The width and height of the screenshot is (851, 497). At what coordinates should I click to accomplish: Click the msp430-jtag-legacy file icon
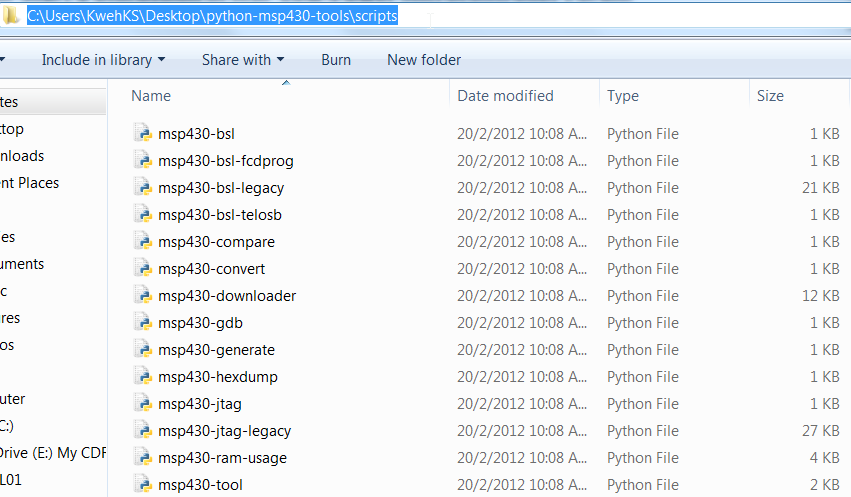coord(141,431)
